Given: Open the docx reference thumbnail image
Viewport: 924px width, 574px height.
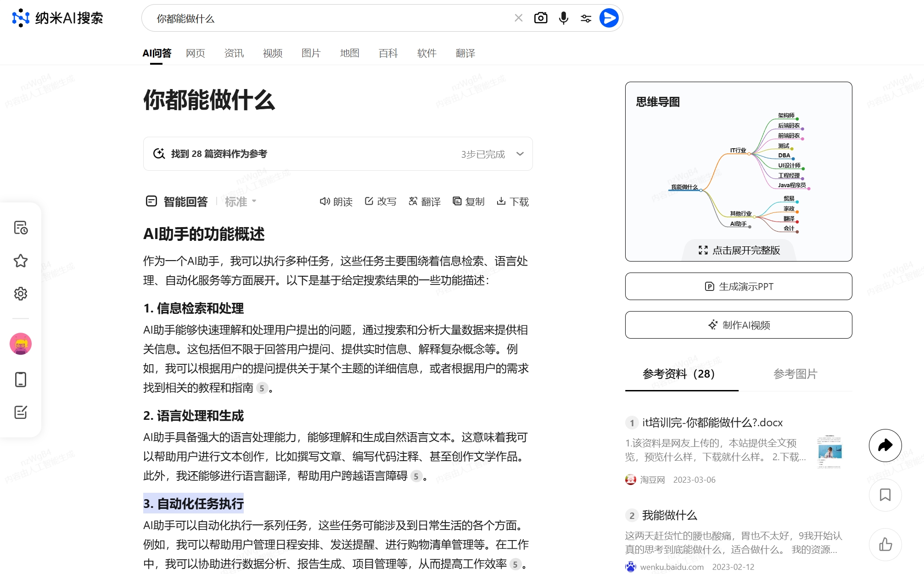Looking at the screenshot, I should (x=830, y=451).
